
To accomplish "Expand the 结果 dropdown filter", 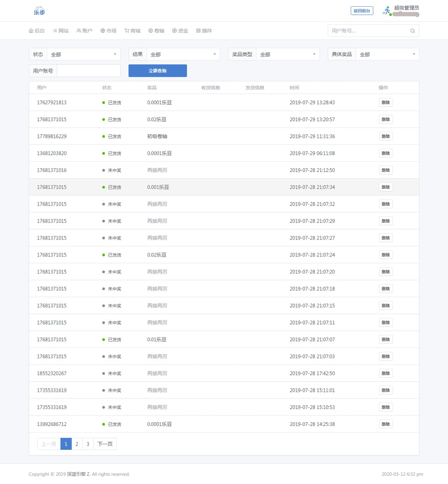I will pyautogui.click(x=183, y=54).
